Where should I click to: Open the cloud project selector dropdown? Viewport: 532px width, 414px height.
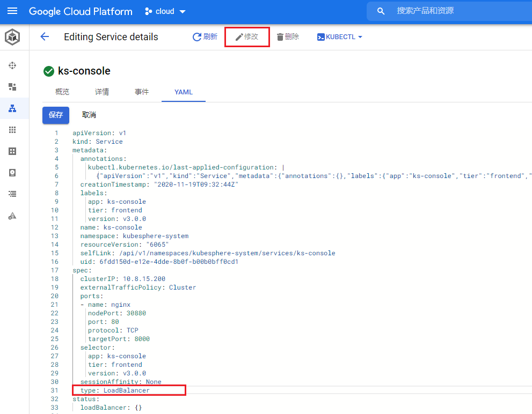(x=165, y=11)
